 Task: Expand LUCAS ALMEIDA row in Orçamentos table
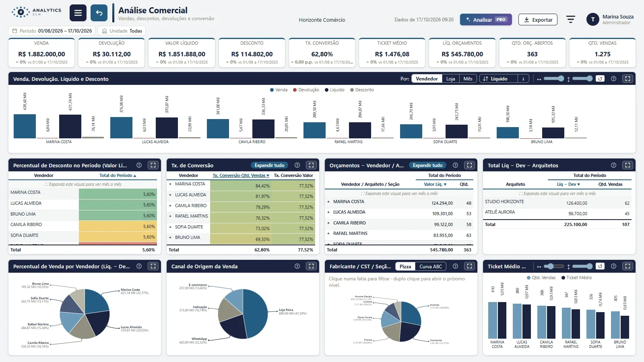(328, 212)
